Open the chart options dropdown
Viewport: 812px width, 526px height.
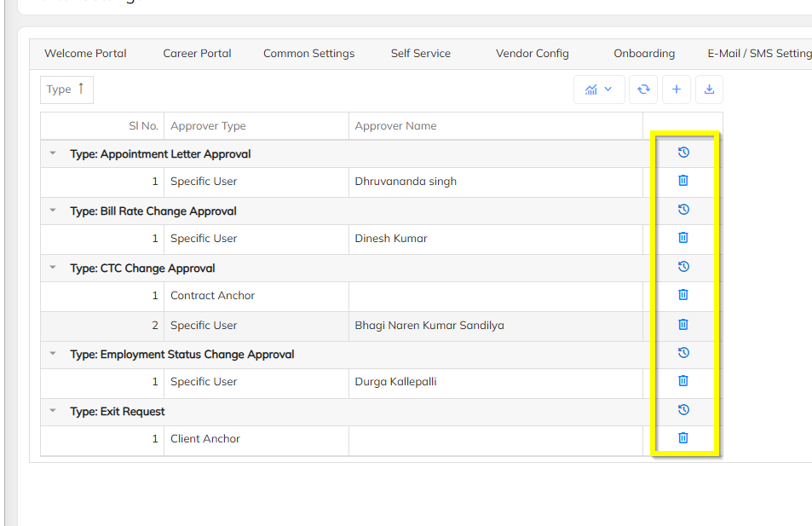(x=599, y=90)
